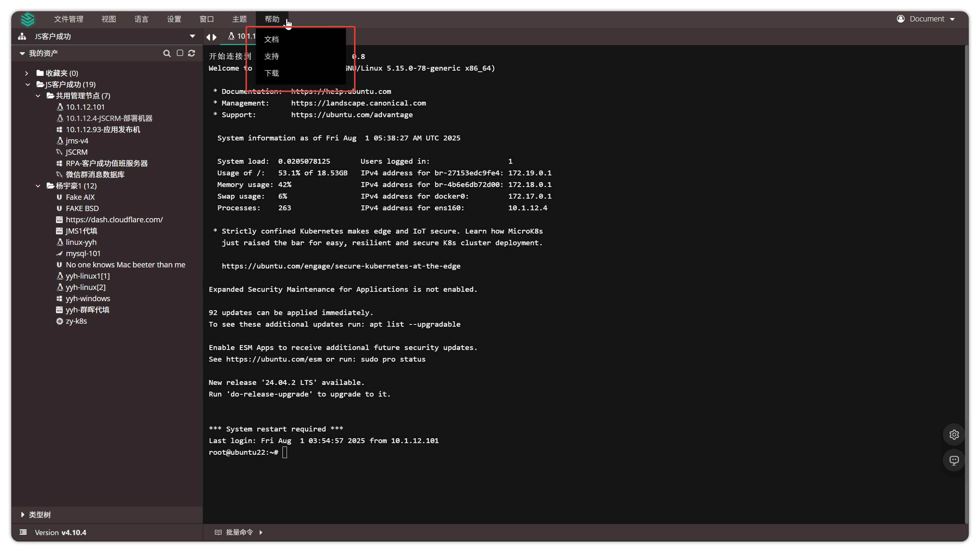
Task: Click the Version v4.10.4 text
Action: (x=60, y=532)
